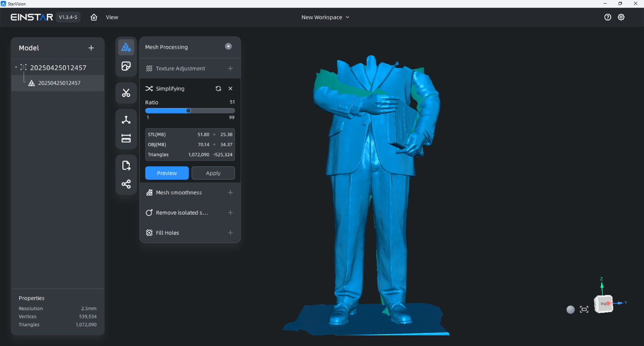Viewport: 644px width, 346px height.
Task: Maximize the StarVision window
Action: pyautogui.click(x=620, y=3)
